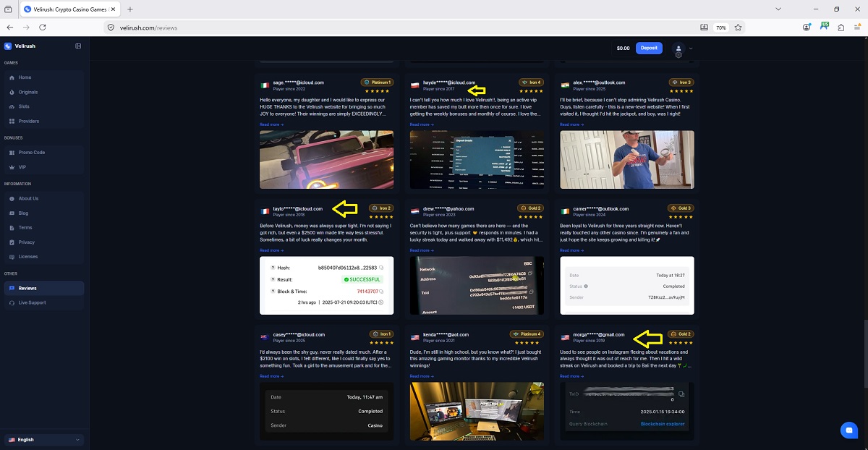The image size is (868, 450).
Task: Open Originals via its flame icon
Action: click(12, 92)
